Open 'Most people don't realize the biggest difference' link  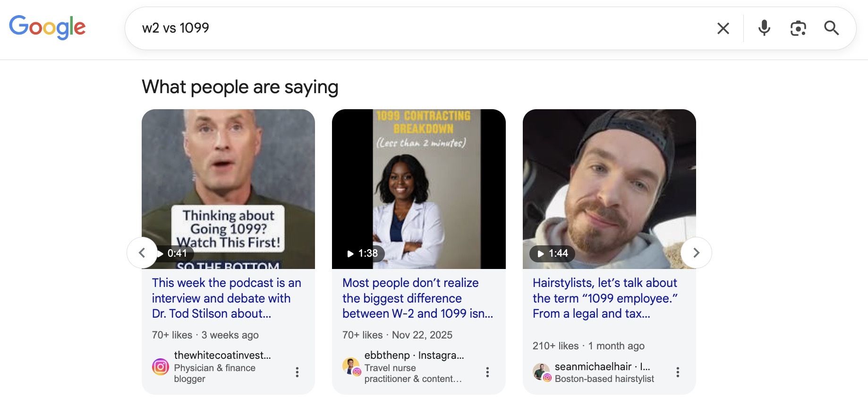tap(418, 298)
